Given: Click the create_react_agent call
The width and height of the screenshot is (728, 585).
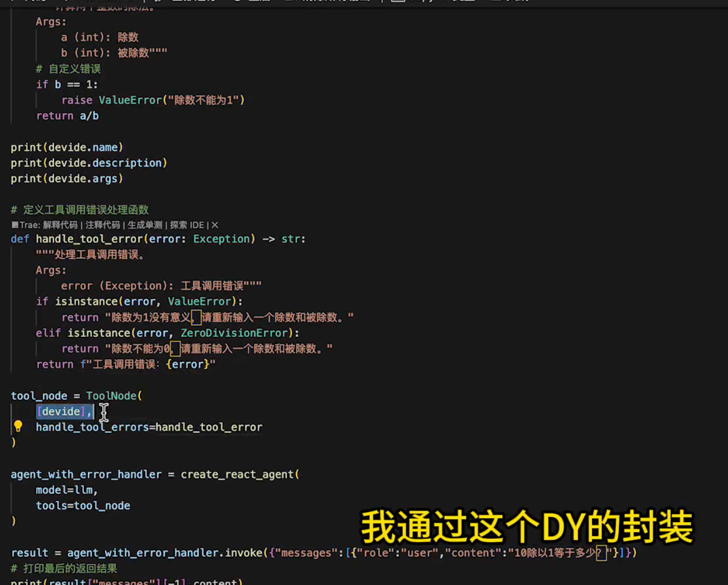Looking at the screenshot, I should tap(239, 474).
